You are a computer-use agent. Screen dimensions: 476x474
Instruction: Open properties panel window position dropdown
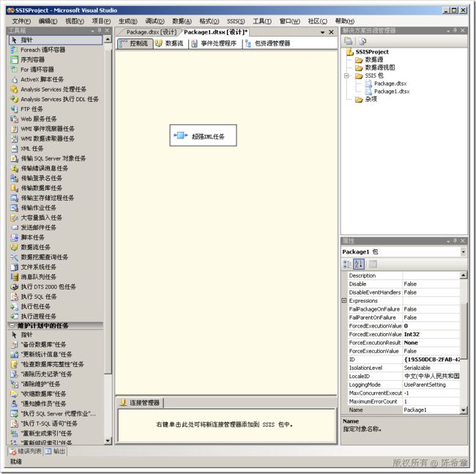448,241
